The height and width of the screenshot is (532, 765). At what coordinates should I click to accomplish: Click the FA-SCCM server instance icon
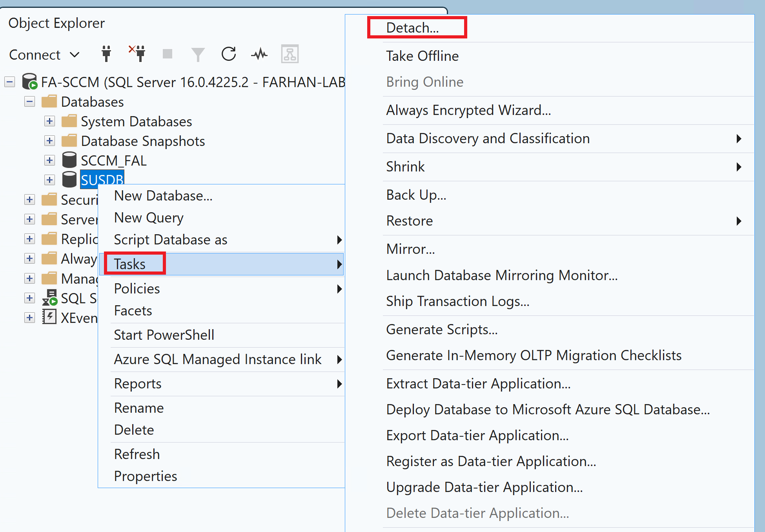point(29,81)
